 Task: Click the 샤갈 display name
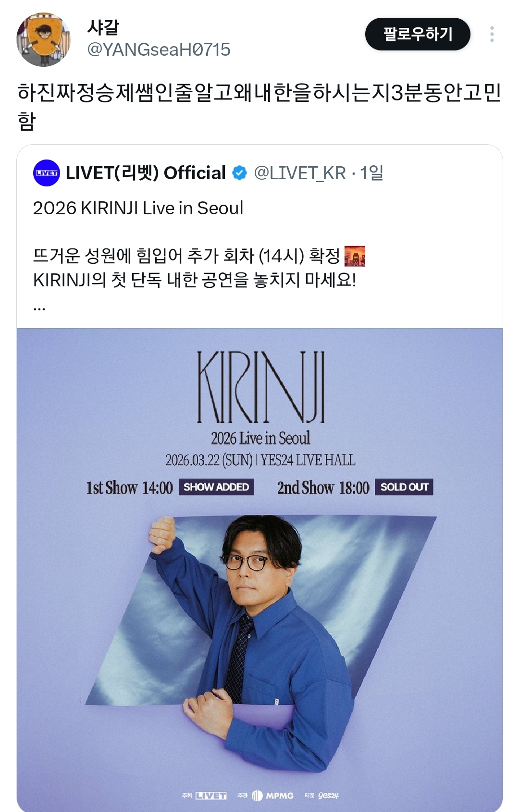tap(103, 27)
